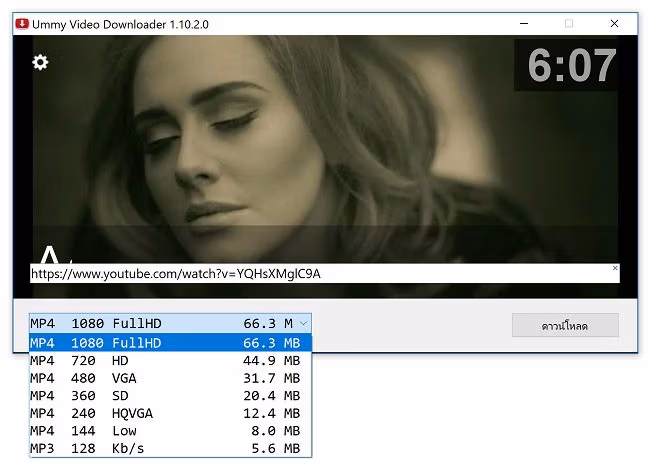Choose MP4 240 HQVGA 12.4 MB option
Image resolution: width=650 pixels, height=467 pixels.
[x=170, y=413]
